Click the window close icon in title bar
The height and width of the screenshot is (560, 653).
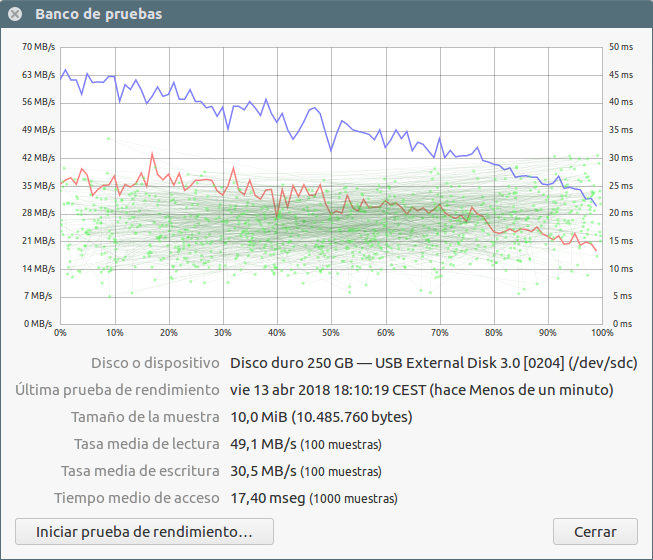point(15,15)
